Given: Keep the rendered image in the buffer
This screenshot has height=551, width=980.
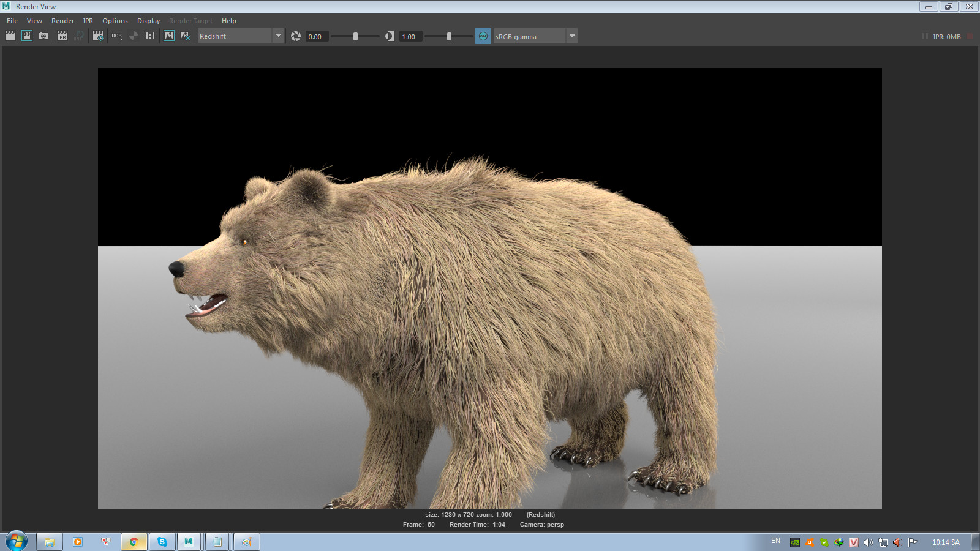Looking at the screenshot, I should pyautogui.click(x=169, y=36).
